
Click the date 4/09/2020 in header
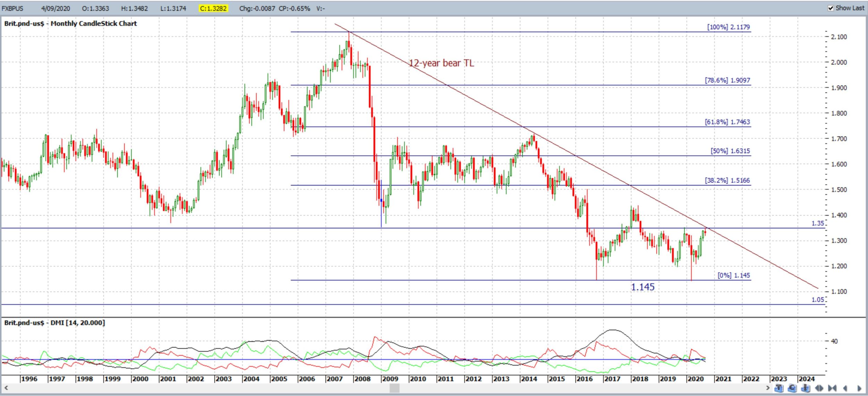click(x=56, y=8)
